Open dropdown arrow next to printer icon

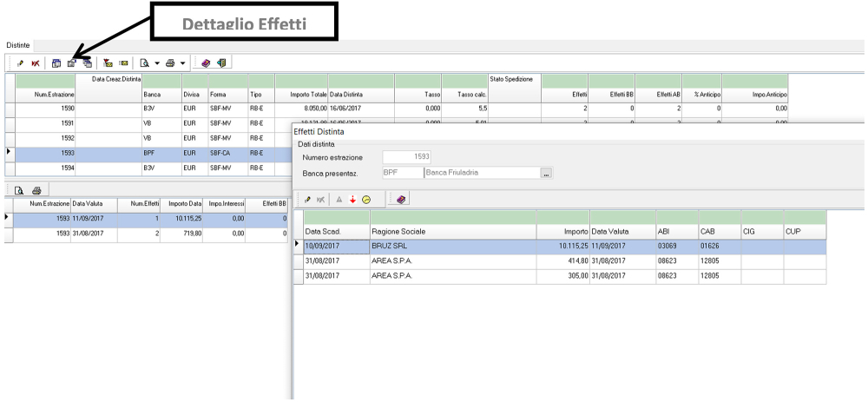pyautogui.click(x=183, y=63)
